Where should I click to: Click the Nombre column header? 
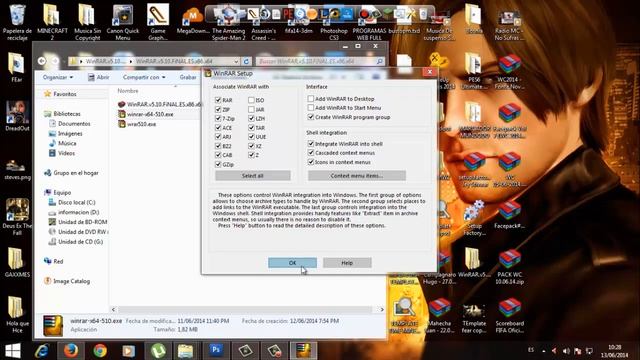click(128, 91)
